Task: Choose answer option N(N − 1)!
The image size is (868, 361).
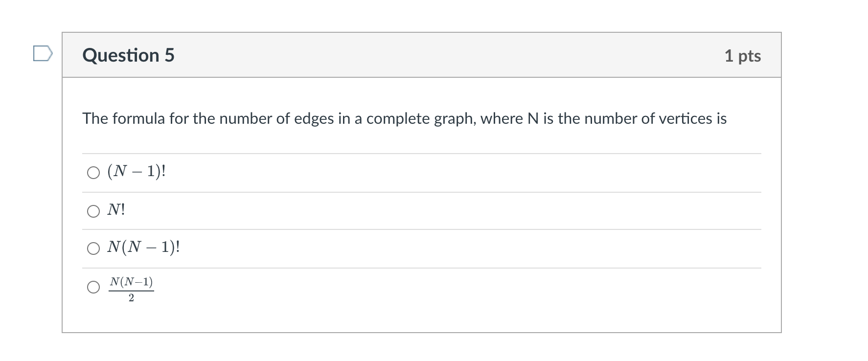Action: [x=144, y=248]
